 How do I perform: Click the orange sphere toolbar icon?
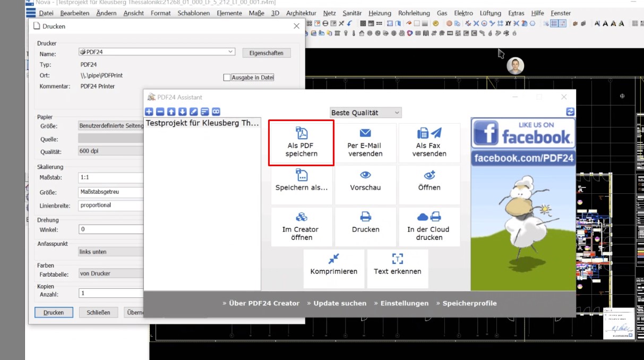[x=449, y=23]
